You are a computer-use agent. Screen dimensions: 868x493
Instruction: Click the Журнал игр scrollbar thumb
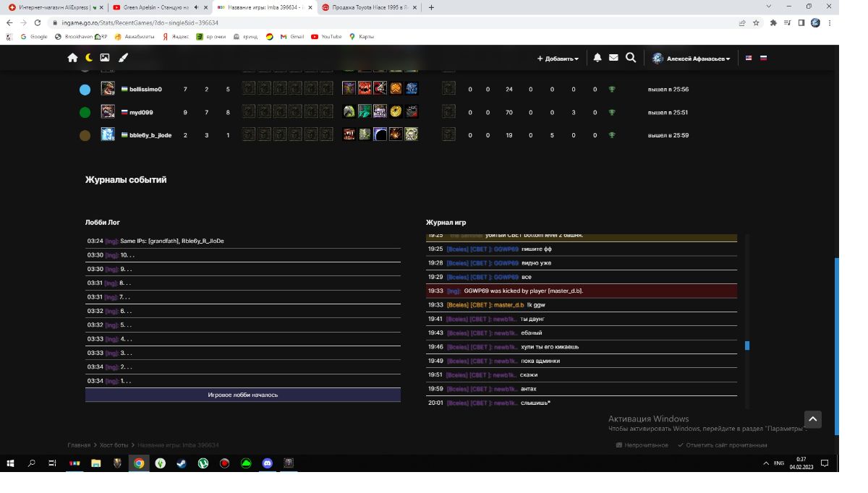[x=747, y=346]
